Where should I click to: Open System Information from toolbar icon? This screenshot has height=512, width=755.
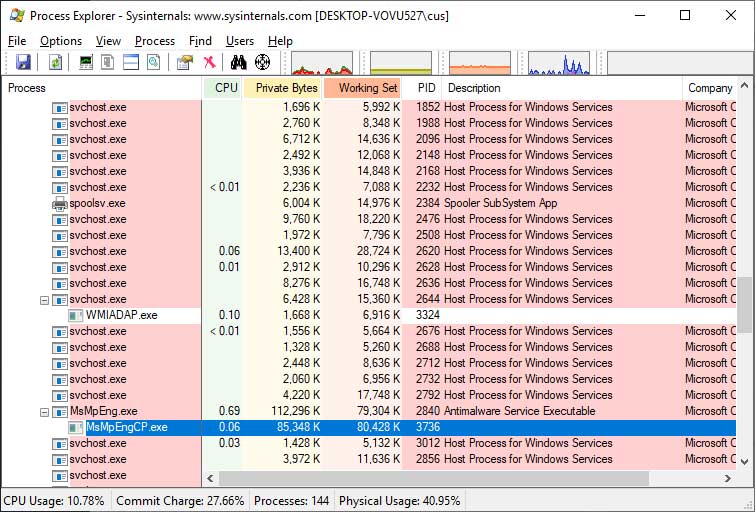click(x=86, y=62)
